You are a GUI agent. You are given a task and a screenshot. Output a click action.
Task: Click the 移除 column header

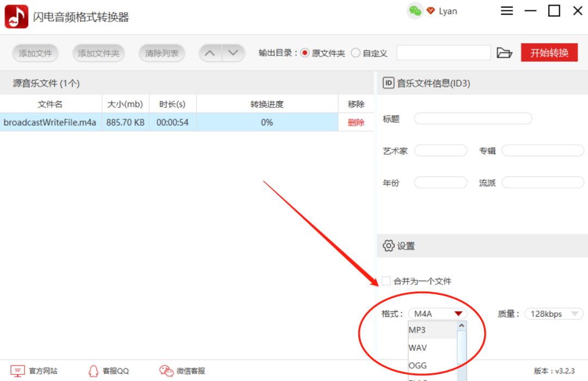click(x=356, y=104)
